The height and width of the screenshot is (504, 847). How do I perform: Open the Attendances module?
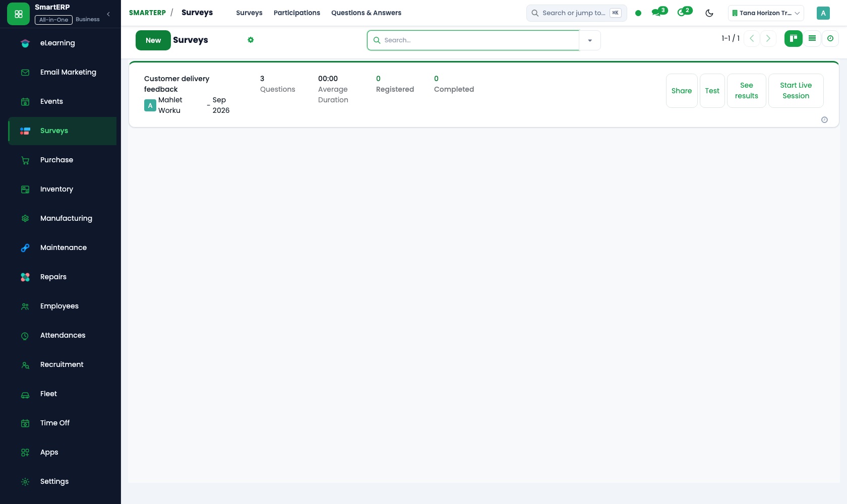(x=63, y=335)
